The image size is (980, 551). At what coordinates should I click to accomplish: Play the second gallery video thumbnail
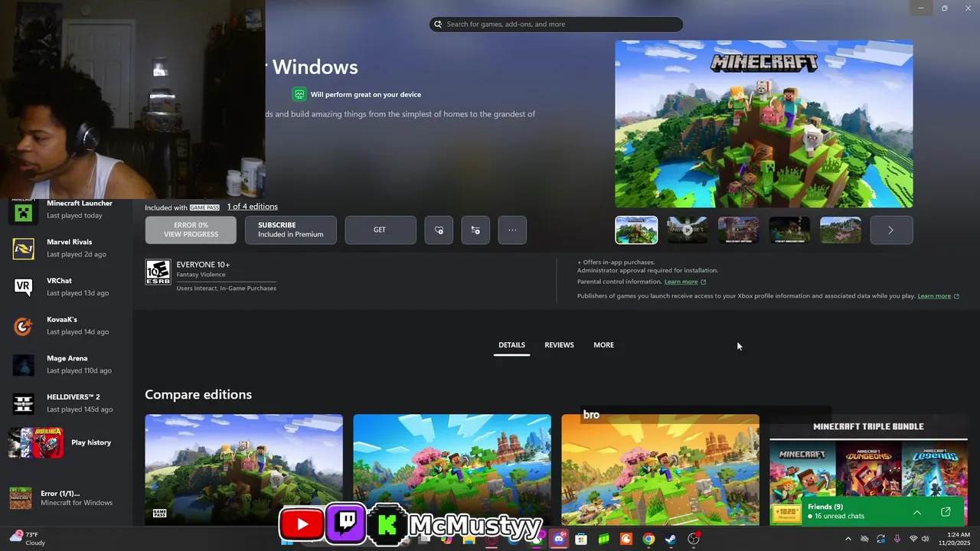(x=688, y=230)
